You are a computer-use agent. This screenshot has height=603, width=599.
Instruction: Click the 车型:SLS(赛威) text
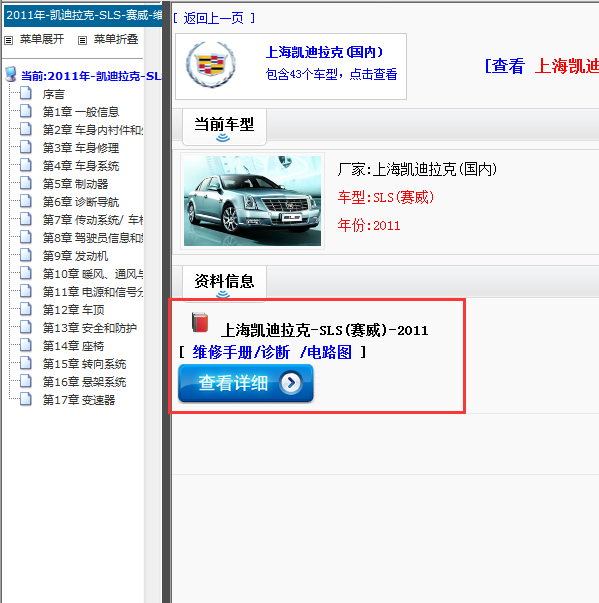[x=386, y=197]
